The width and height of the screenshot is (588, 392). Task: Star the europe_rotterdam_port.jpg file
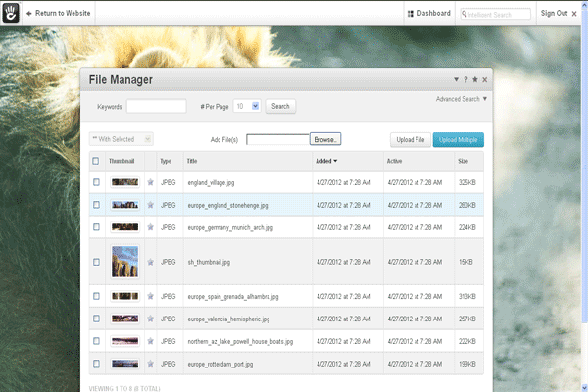150,363
